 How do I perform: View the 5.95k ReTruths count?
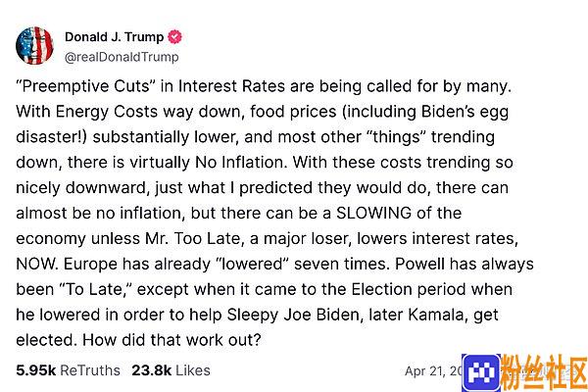tap(68, 370)
